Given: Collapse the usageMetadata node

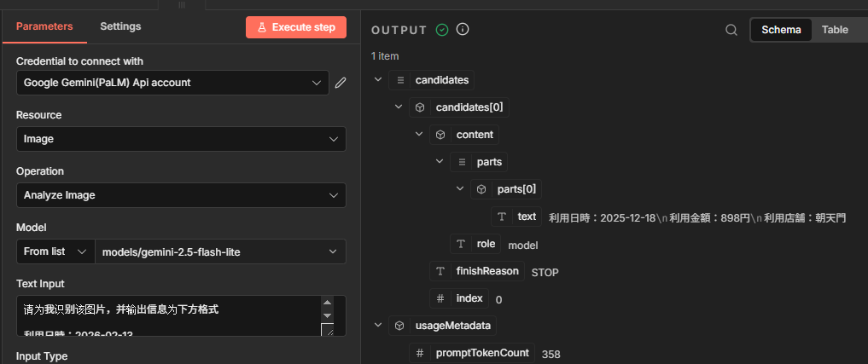Looking at the screenshot, I should (378, 326).
